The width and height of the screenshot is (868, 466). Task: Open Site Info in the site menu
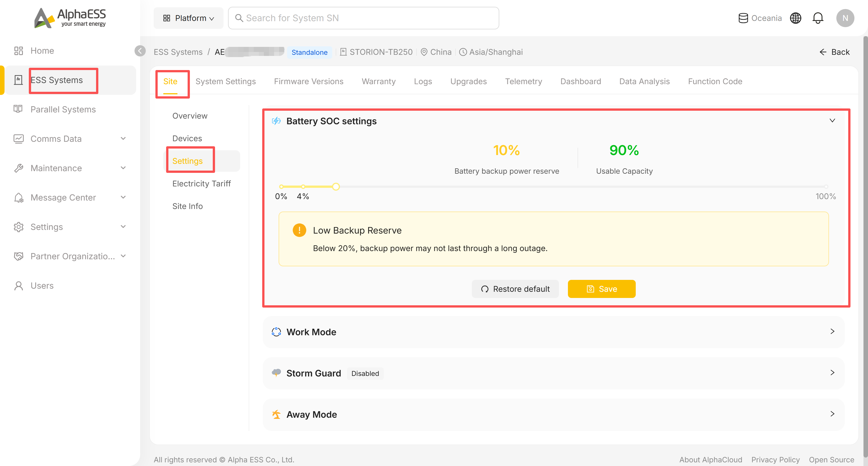click(x=187, y=206)
